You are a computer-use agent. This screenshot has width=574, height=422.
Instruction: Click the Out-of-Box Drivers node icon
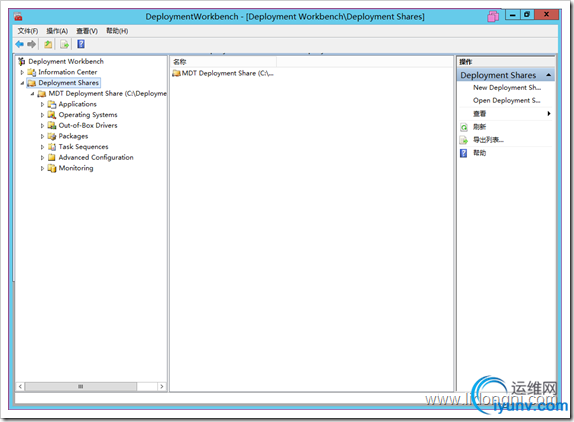coord(52,126)
